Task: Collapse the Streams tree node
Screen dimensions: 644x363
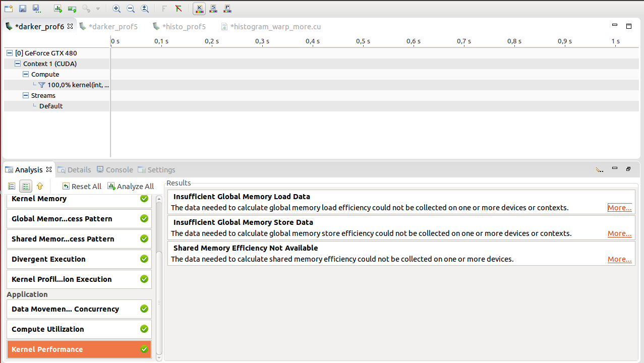Action: click(26, 95)
